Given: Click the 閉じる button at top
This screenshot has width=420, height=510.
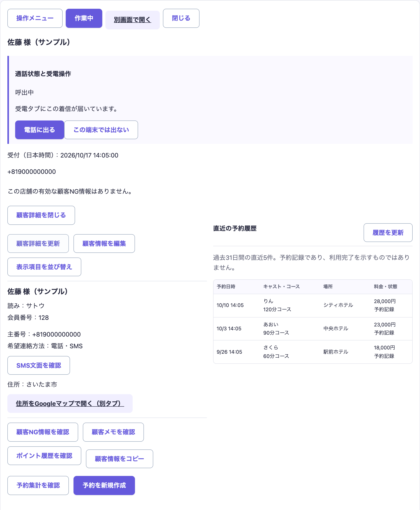Looking at the screenshot, I should pos(181,18).
